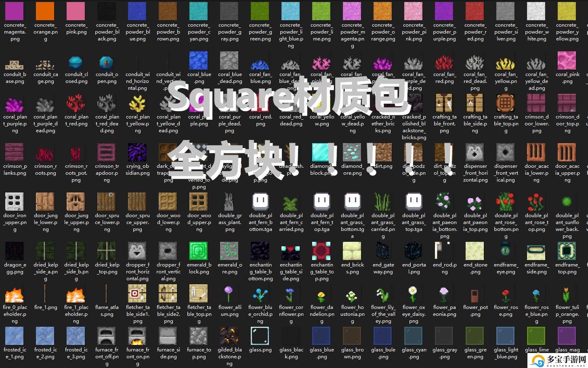
Task: Click the file name diamond_ore.png
Action: click(353, 169)
